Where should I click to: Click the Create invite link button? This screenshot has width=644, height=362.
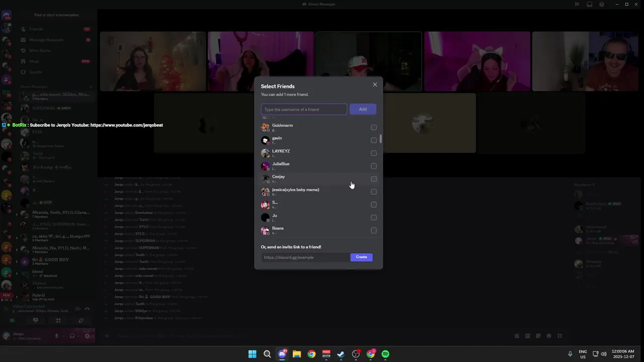(x=361, y=257)
